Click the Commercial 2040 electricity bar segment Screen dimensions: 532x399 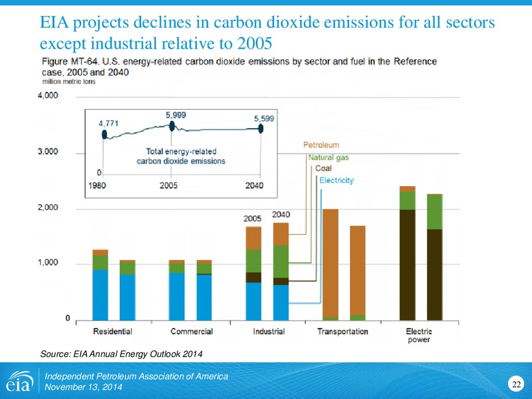[204, 297]
